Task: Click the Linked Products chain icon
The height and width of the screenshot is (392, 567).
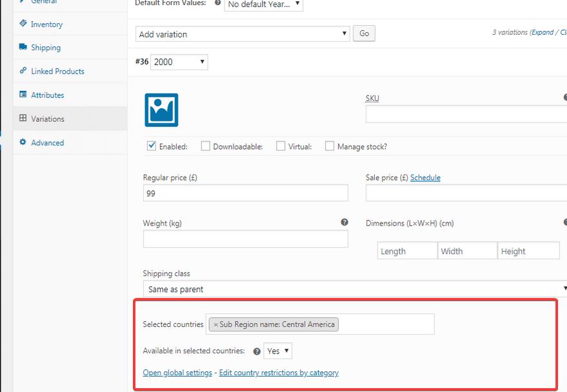Action: pyautogui.click(x=23, y=70)
